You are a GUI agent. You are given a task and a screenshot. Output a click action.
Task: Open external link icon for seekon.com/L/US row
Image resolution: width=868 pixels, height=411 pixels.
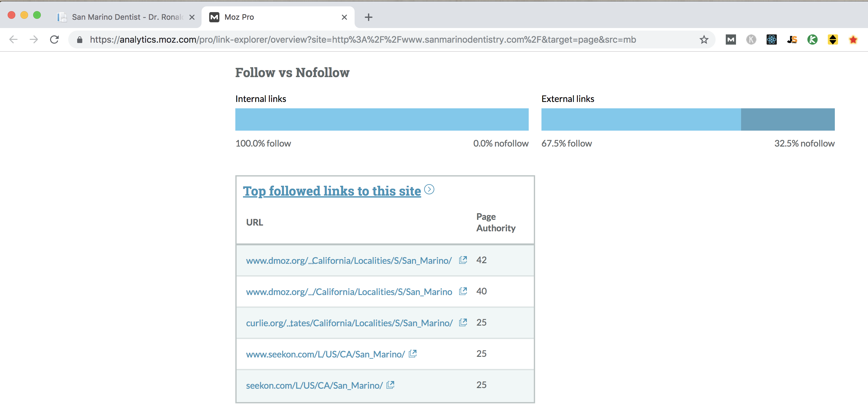click(390, 385)
